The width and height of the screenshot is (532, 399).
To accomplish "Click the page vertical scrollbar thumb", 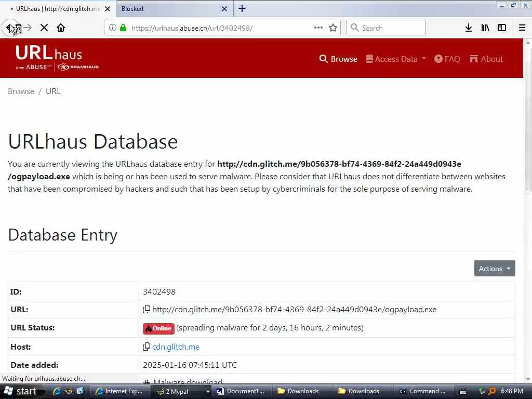I will click(x=528, y=121).
